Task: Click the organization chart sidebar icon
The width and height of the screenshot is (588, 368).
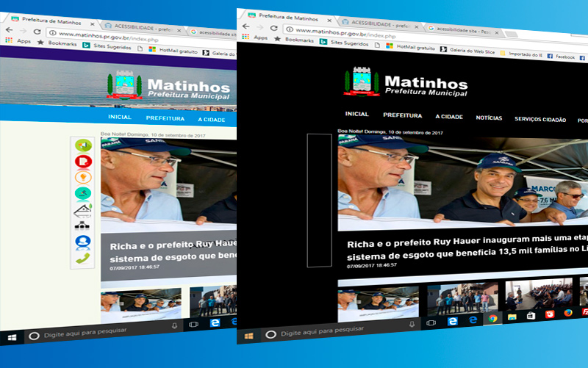Action: [x=82, y=226]
